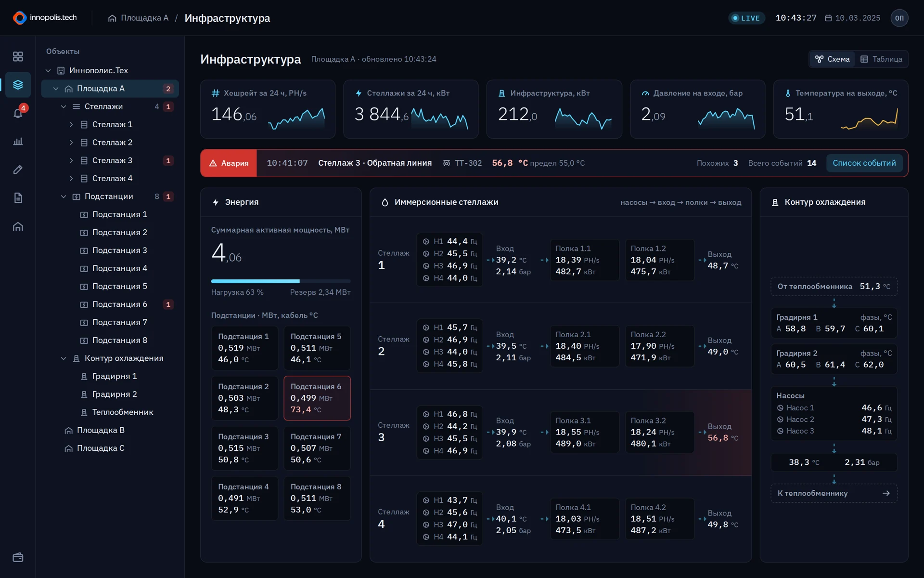924x578 pixels.
Task: Click the Площадка А breadcrumb link
Action: tap(144, 18)
